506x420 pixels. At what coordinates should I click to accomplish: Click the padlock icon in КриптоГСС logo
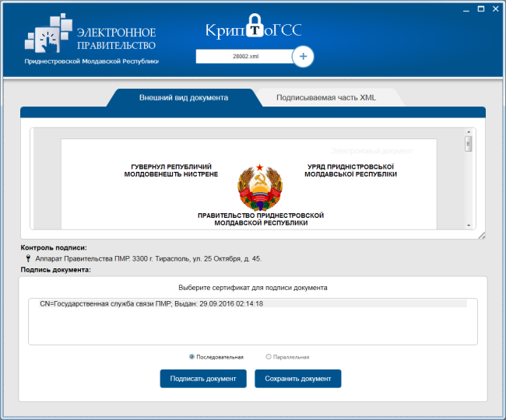[255, 29]
